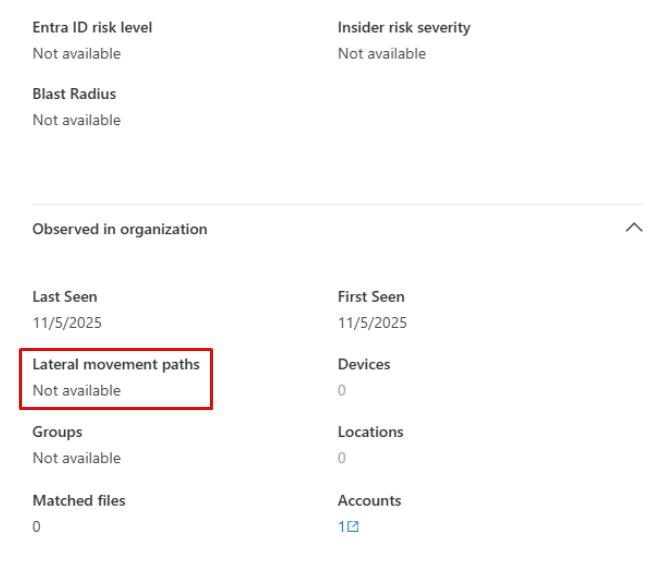
Task: Click the Groups label
Action: [x=57, y=432]
